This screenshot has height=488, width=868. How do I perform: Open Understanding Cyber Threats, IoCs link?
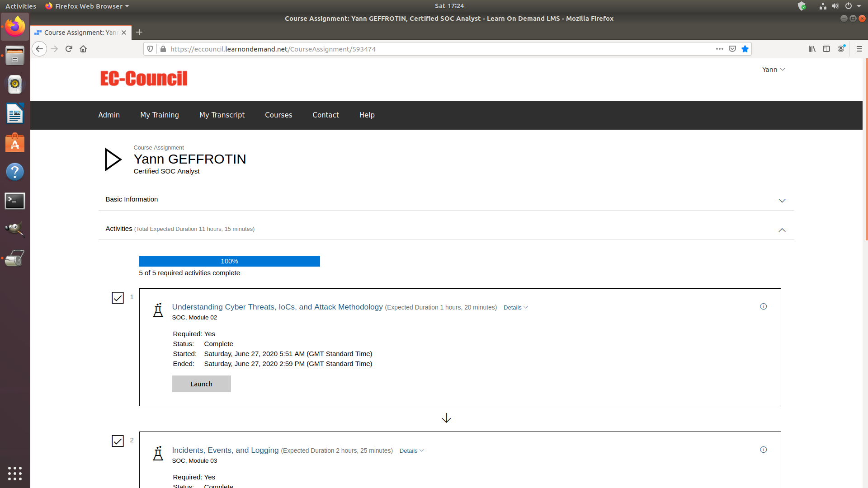click(277, 307)
